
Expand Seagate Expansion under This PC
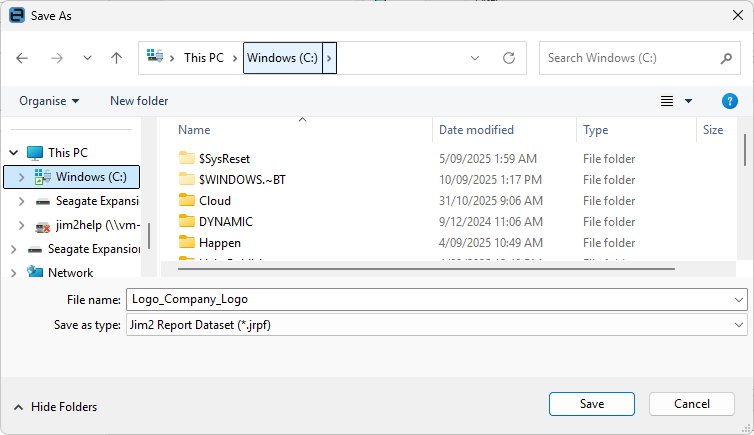pos(21,201)
